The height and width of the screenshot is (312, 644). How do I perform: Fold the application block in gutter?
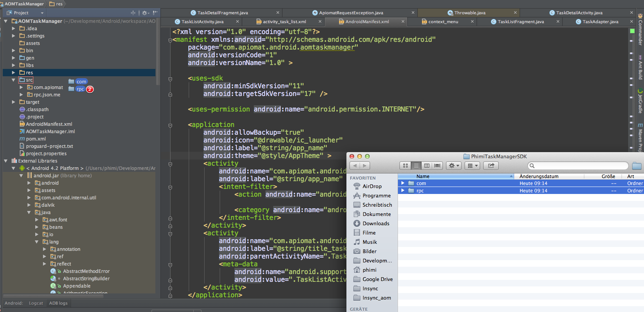[170, 125]
